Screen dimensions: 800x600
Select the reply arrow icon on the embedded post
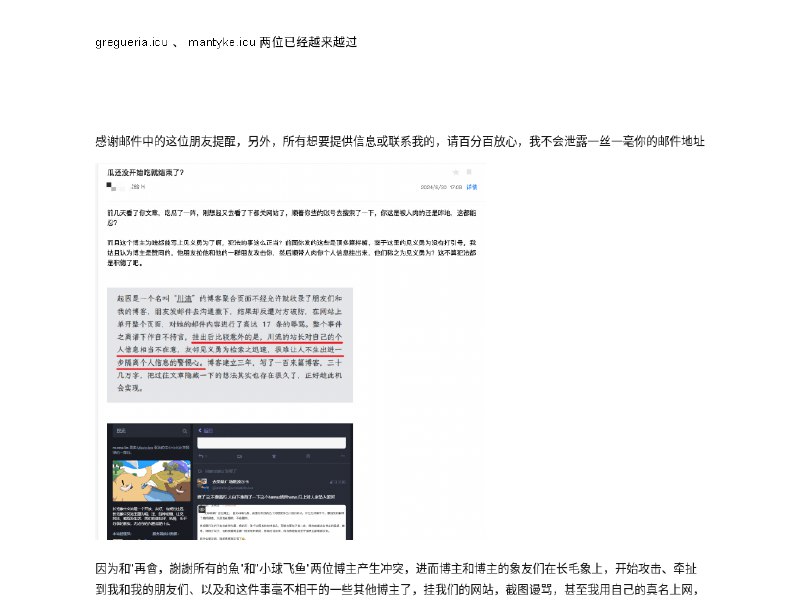pos(202,455)
